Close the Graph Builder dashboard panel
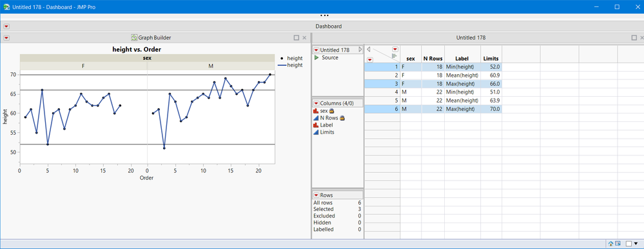The height and width of the screenshot is (249, 644). click(x=304, y=38)
